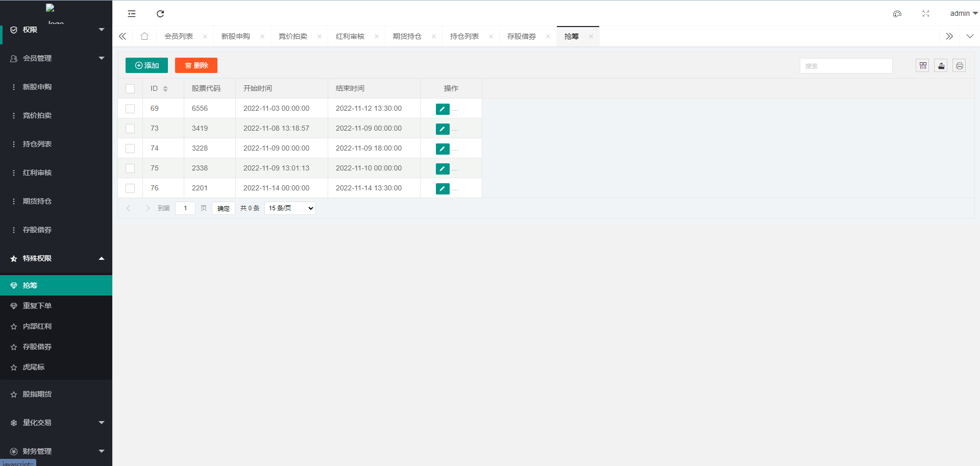The width and height of the screenshot is (980, 466).
Task: Open the theme palette icon
Action: pos(897,14)
